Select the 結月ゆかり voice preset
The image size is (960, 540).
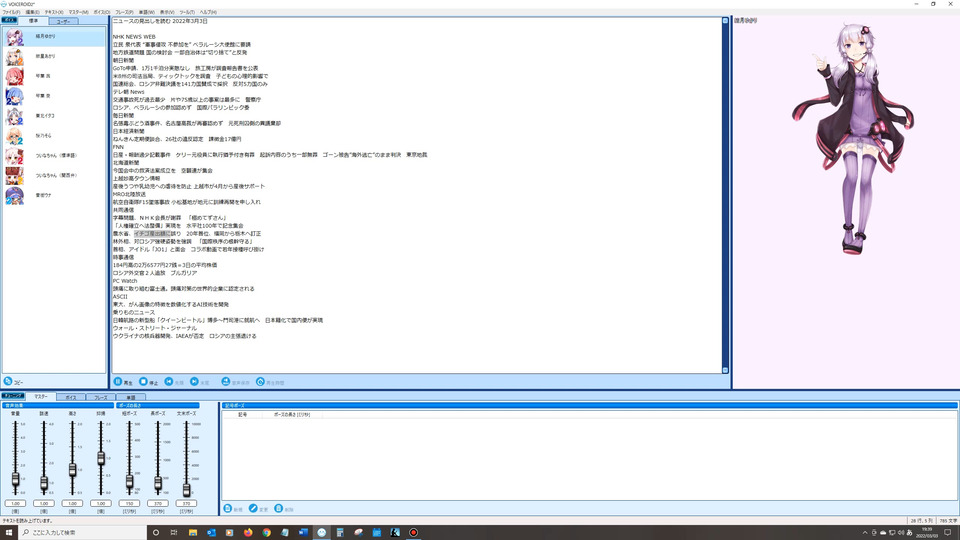[x=54, y=37]
